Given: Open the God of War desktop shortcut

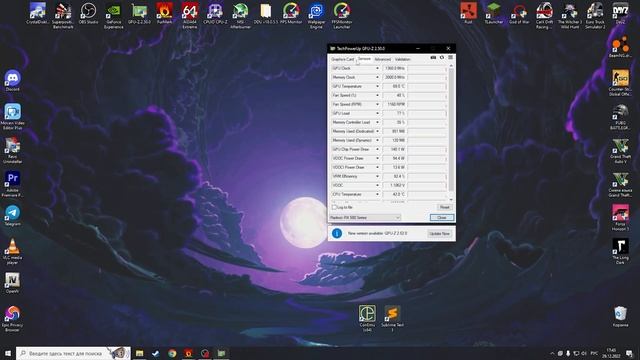Looking at the screenshot, I should pos(519,13).
